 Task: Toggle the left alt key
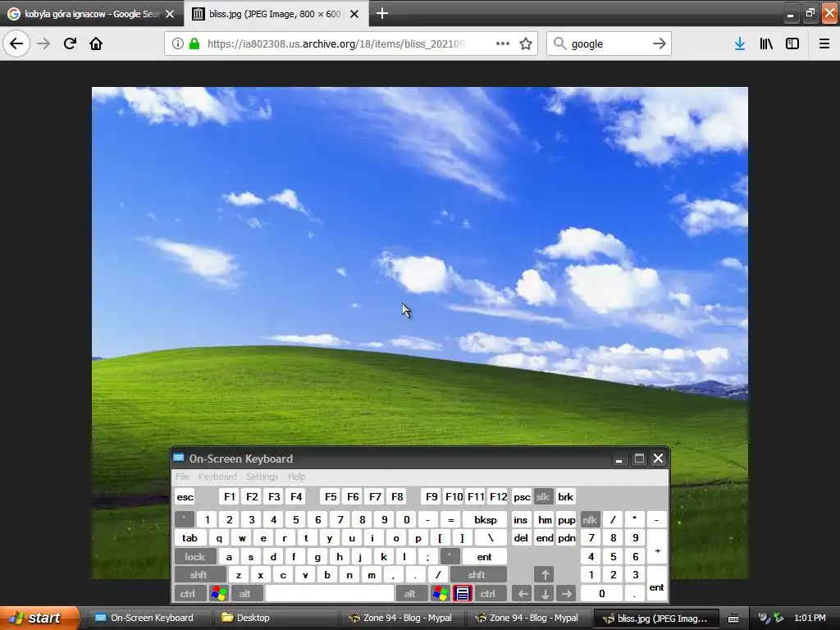coord(245,594)
